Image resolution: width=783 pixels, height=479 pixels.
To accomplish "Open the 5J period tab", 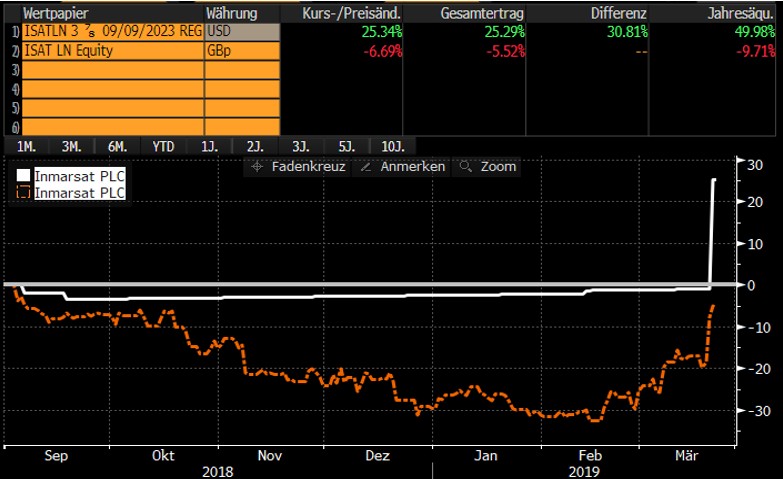I will click(346, 146).
